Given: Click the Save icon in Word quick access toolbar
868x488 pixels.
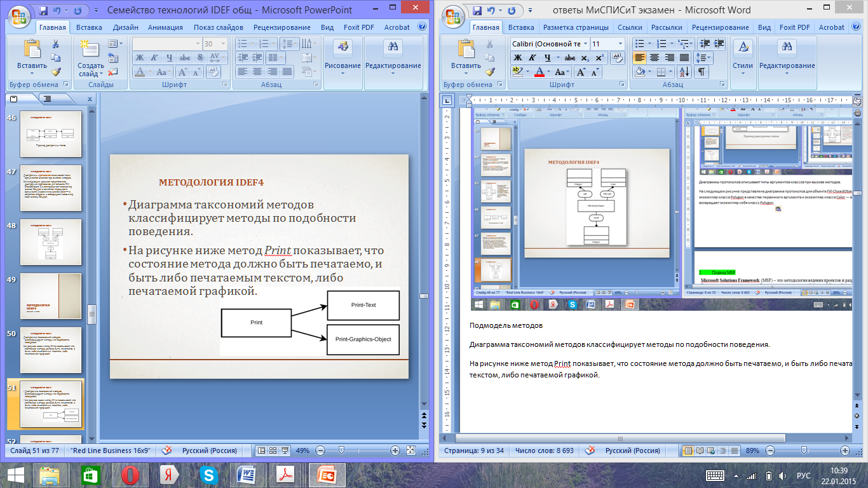Looking at the screenshot, I should click(x=476, y=11).
